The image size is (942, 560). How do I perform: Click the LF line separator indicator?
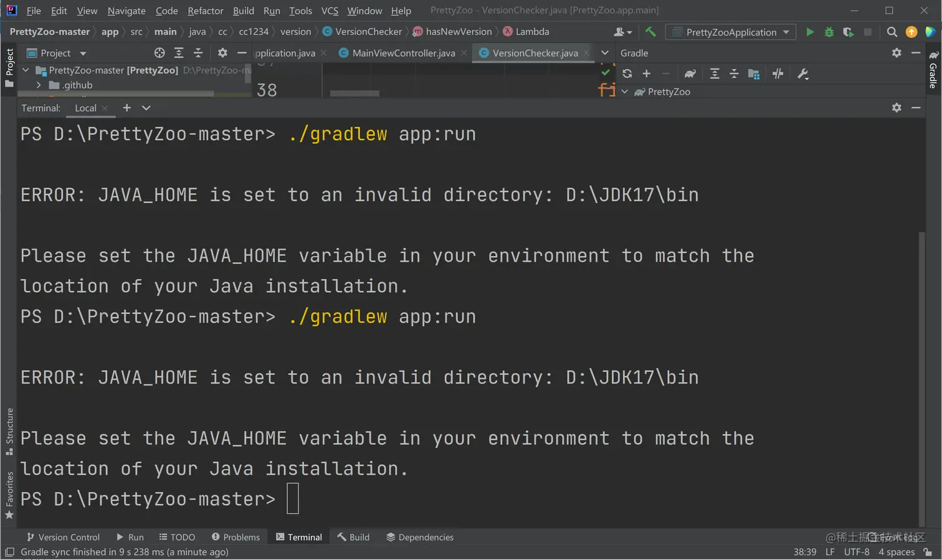(x=830, y=552)
